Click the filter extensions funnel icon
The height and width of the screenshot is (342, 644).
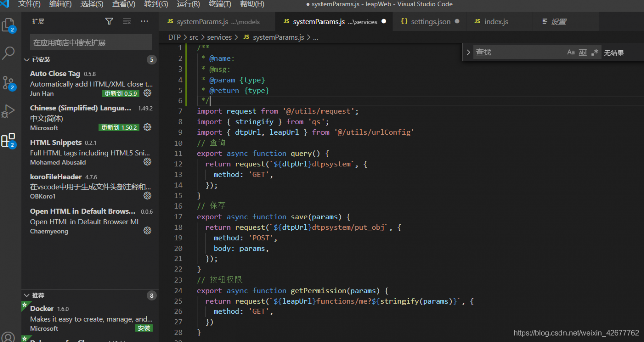(109, 21)
